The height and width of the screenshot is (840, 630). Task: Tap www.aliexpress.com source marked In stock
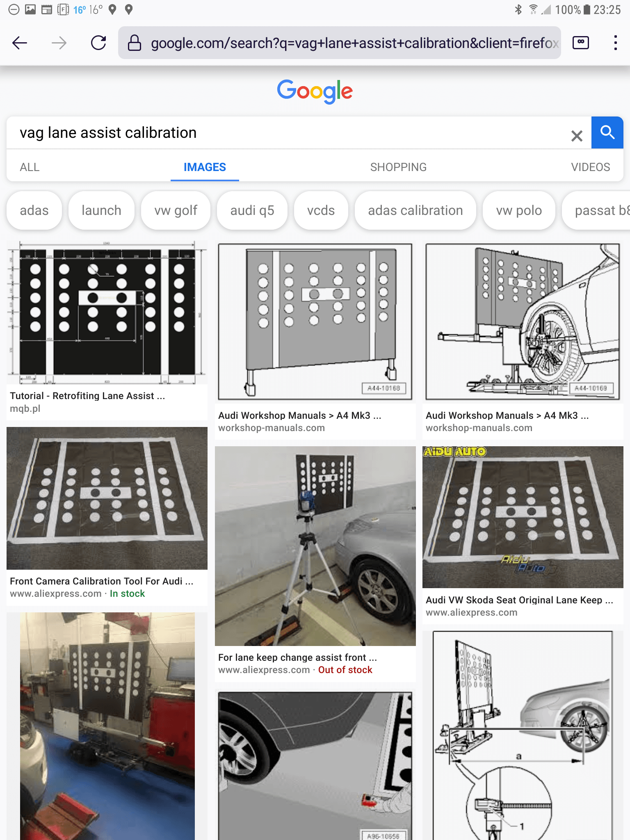(x=55, y=593)
